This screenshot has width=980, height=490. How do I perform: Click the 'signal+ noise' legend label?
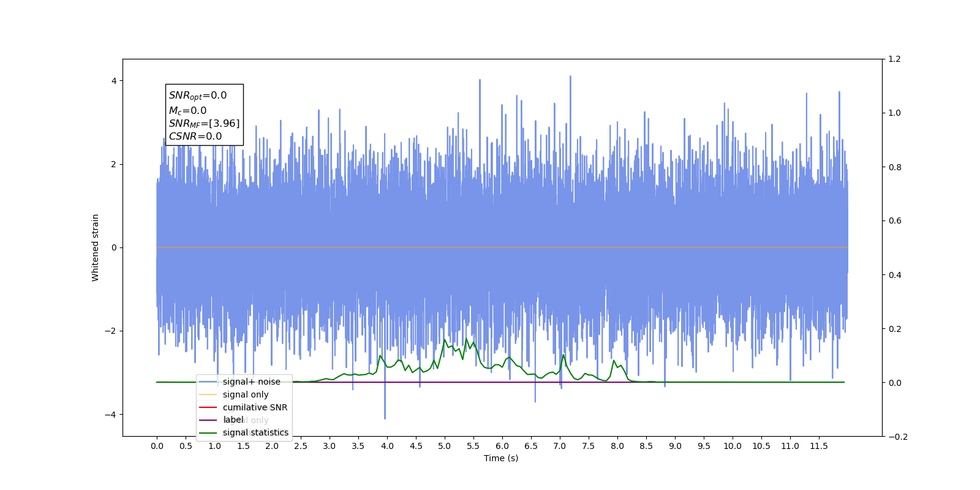(x=251, y=382)
